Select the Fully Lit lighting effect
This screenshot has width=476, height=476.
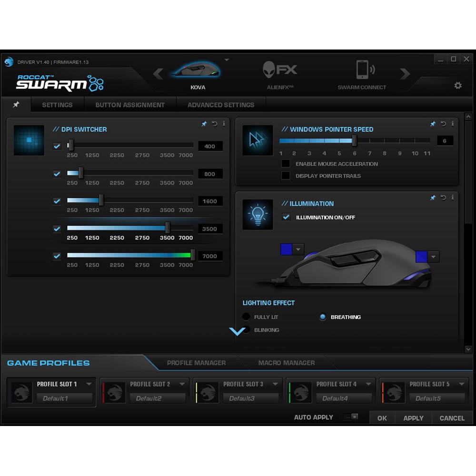click(x=246, y=316)
